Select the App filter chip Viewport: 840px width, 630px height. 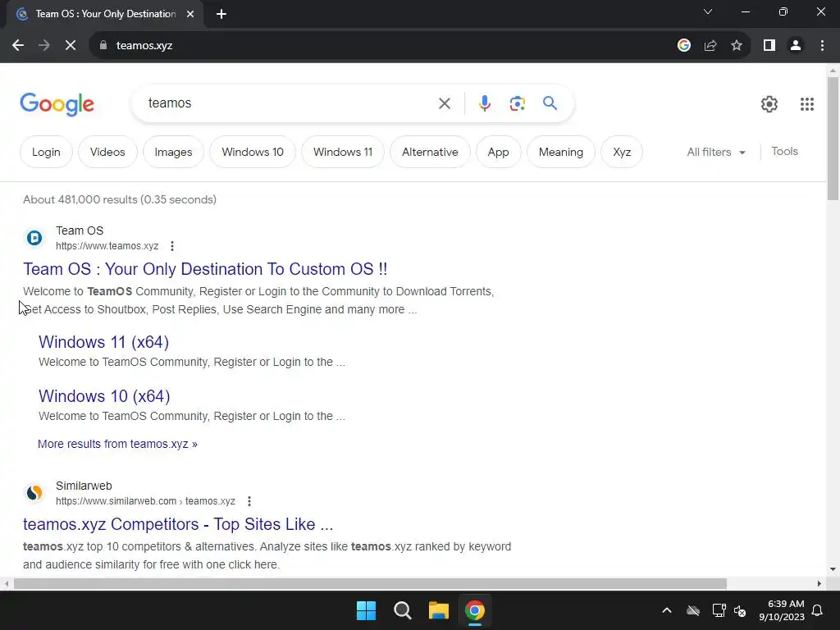point(498,152)
